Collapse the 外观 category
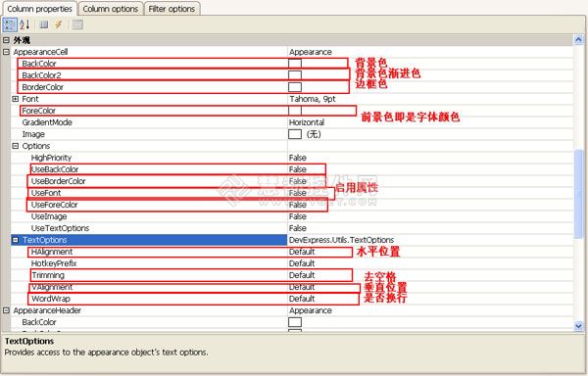The image size is (588, 376). coord(7,40)
